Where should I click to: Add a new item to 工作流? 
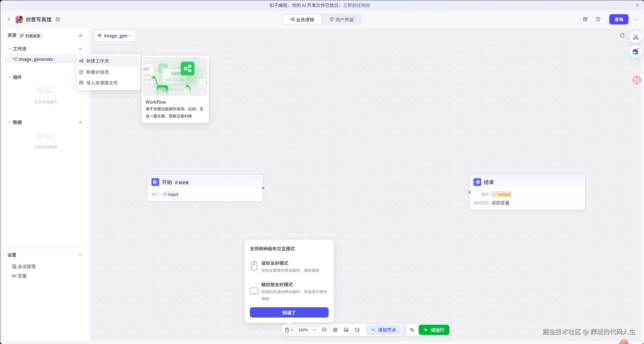point(80,49)
